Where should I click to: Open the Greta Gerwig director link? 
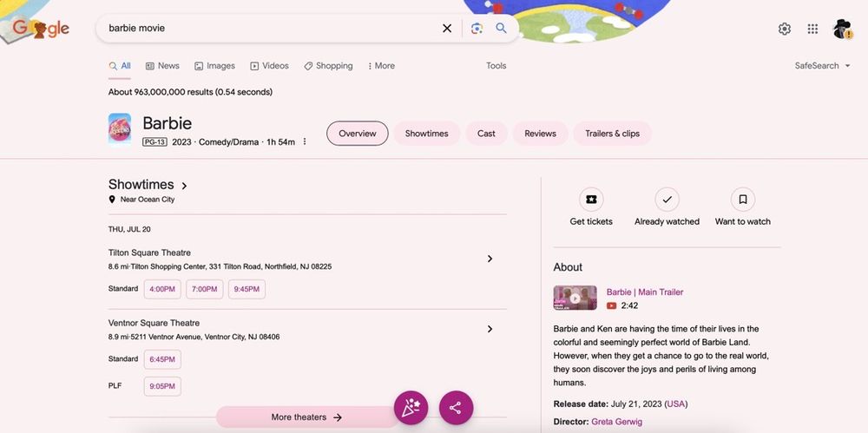pos(616,422)
